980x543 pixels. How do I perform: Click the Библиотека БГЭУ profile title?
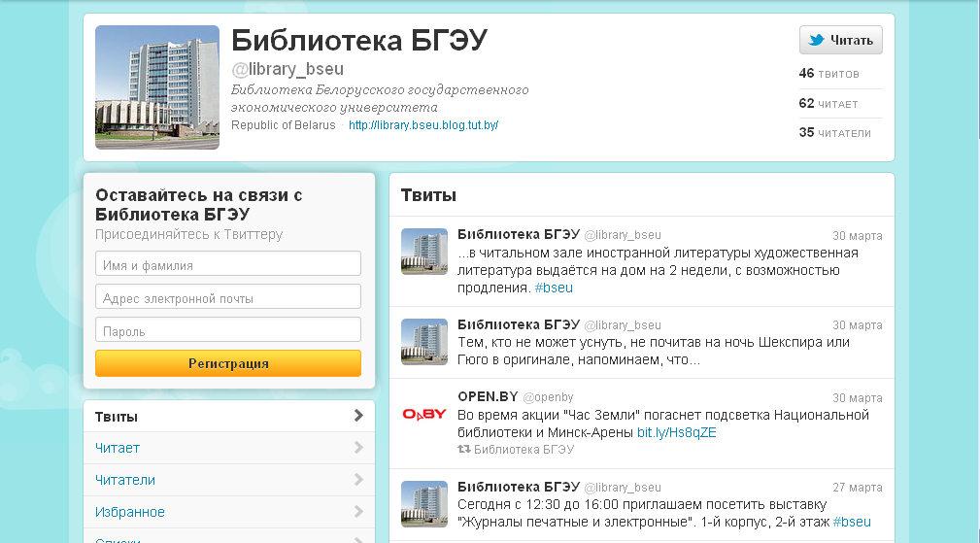[x=359, y=41]
